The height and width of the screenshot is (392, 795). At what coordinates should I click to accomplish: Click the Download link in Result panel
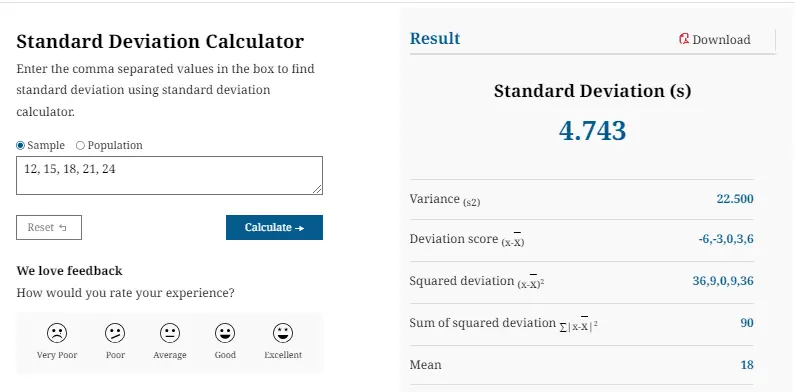(715, 40)
